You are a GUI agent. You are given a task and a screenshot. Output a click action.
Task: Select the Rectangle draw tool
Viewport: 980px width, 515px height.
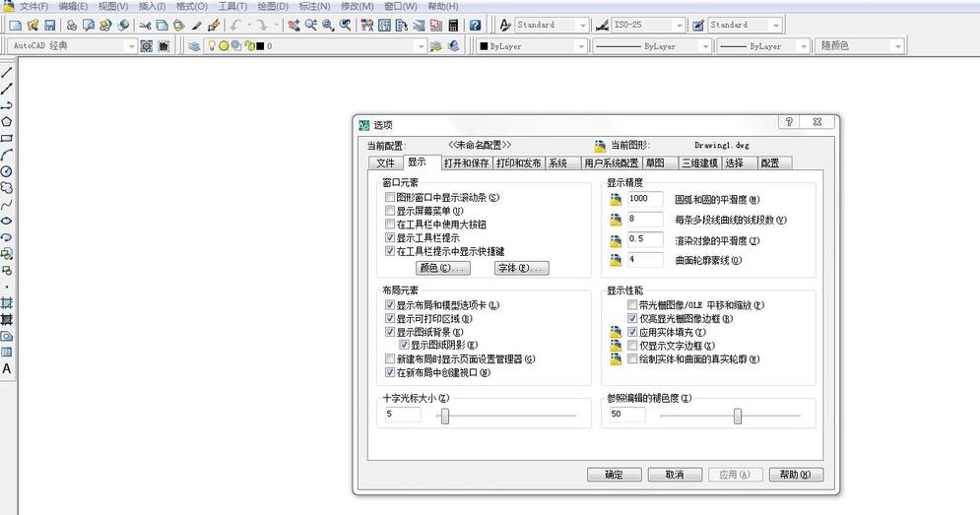click(x=6, y=138)
